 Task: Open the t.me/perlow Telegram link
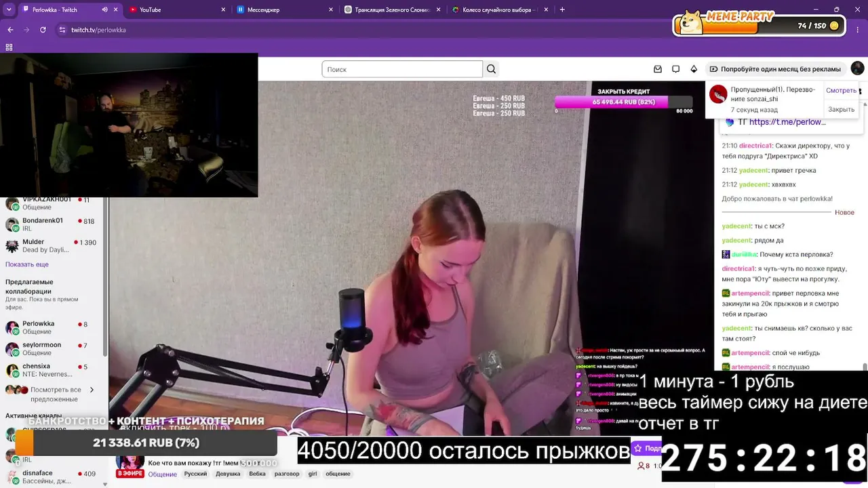click(787, 122)
